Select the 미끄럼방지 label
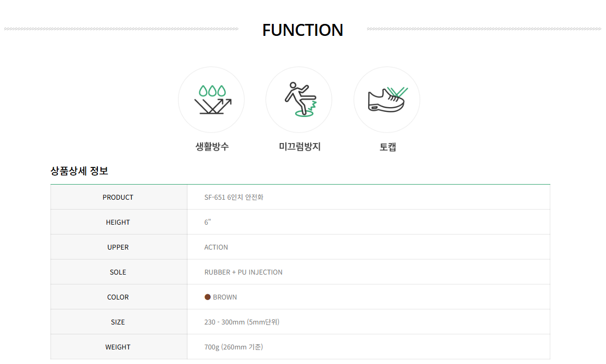Viewport: 606px width, 364px height. [299, 147]
